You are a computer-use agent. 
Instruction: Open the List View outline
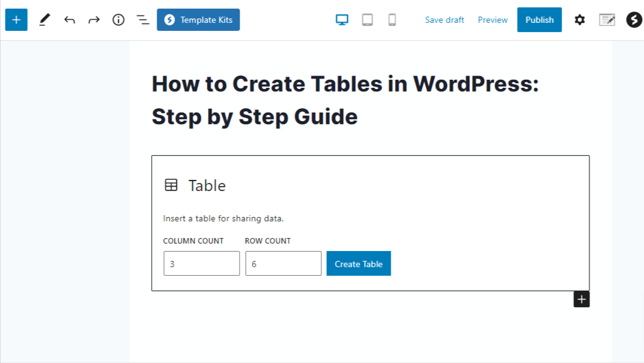coord(143,20)
